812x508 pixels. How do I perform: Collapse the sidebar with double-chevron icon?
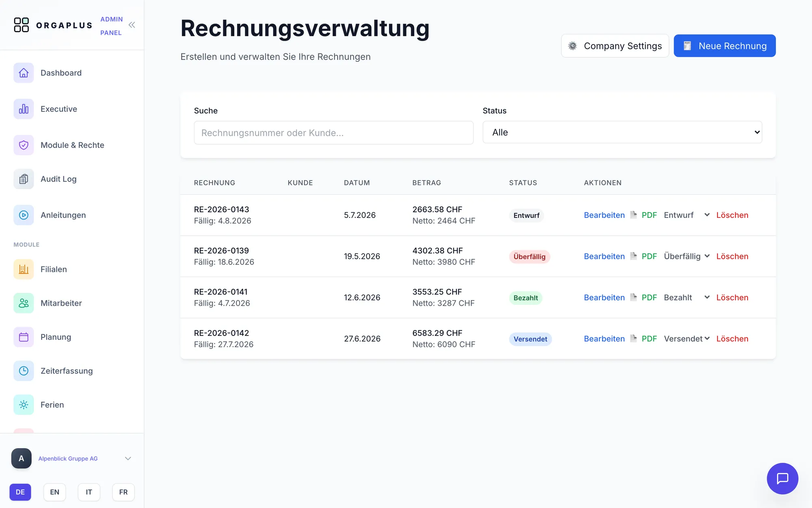(x=132, y=25)
